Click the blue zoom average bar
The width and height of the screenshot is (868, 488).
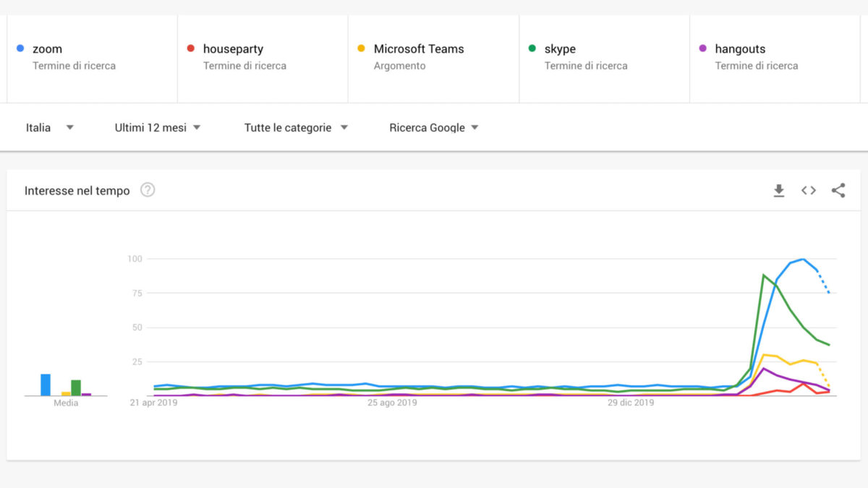tap(46, 385)
